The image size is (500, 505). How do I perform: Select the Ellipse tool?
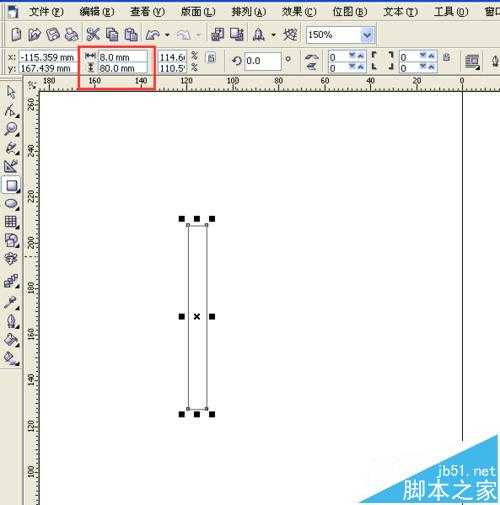point(11,204)
